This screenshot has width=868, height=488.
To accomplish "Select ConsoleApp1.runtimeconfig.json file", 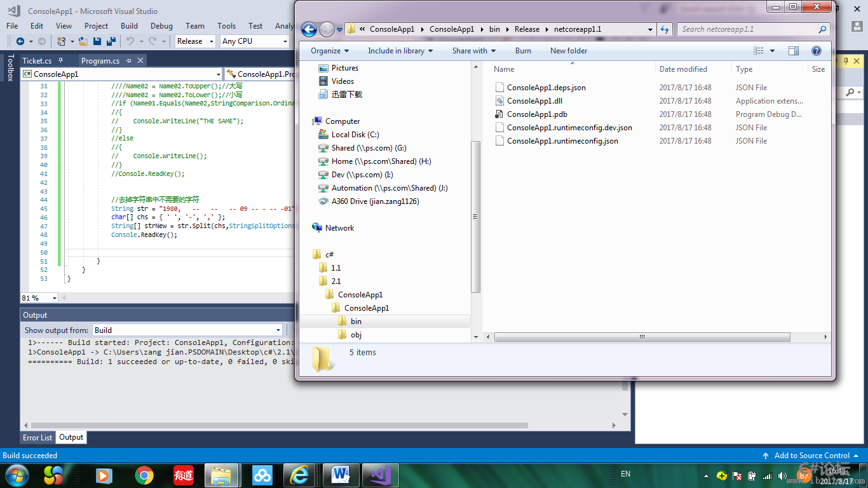I will click(x=562, y=141).
